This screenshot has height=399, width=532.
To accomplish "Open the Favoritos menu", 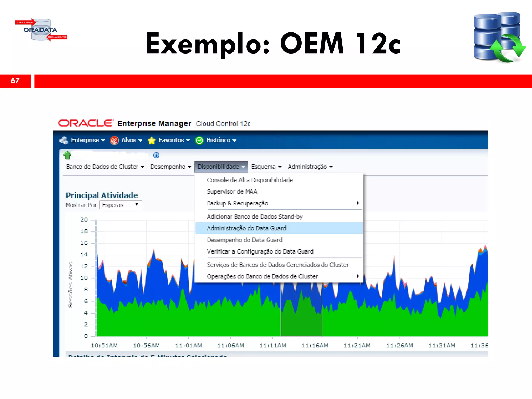I will 174,140.
